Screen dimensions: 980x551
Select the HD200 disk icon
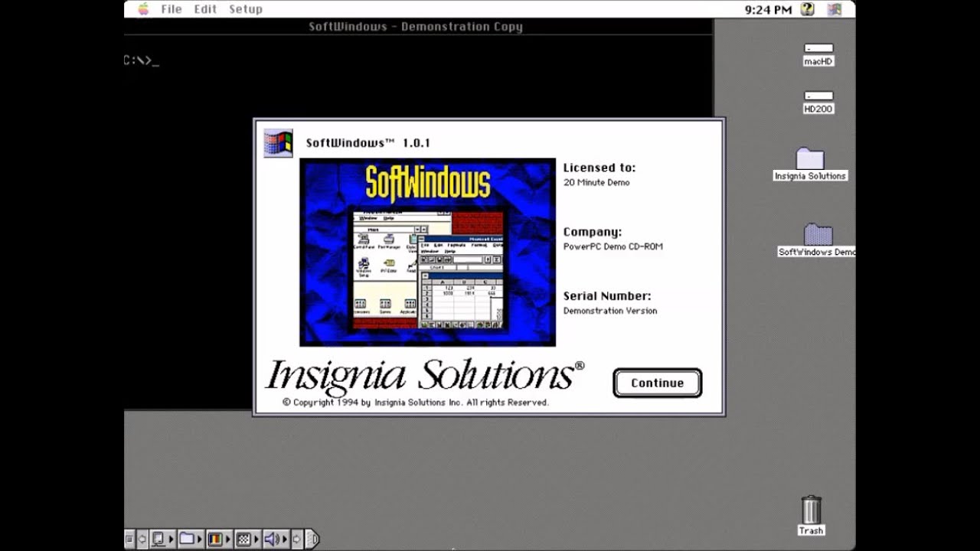pos(818,102)
